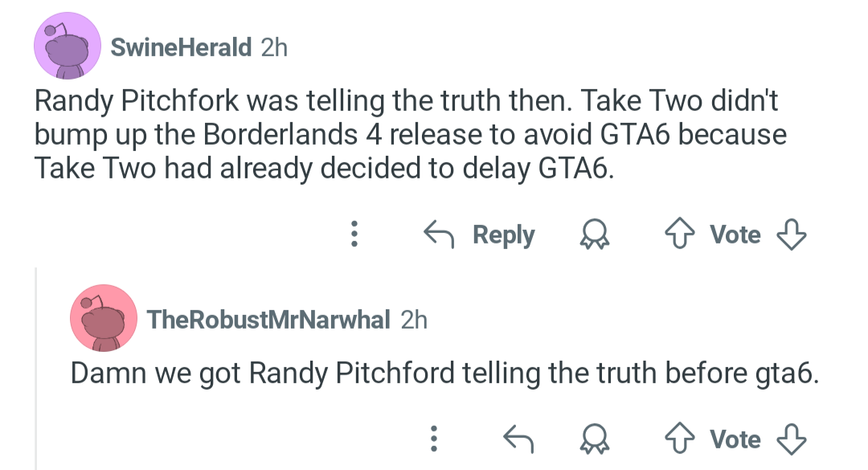Upvote SwineHerald's comment
Screen dimensions: 868x470
pos(680,234)
